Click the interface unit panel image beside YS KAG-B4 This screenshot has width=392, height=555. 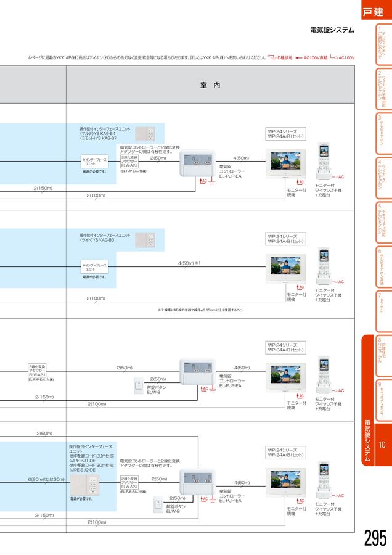145,134
